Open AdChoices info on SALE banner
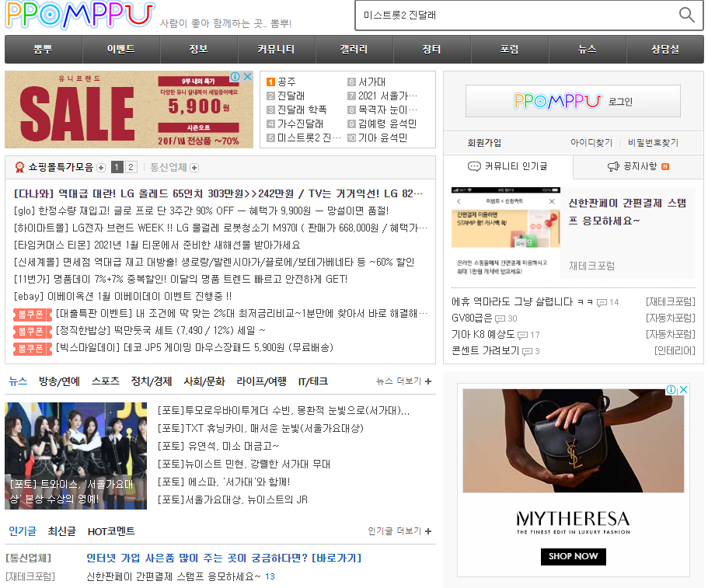The width and height of the screenshot is (708, 588). coord(235,76)
